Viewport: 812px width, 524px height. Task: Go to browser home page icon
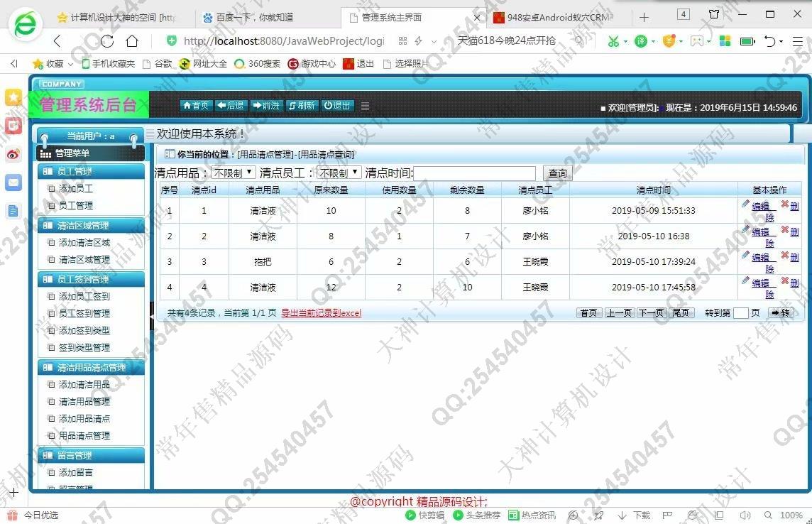coord(133,41)
